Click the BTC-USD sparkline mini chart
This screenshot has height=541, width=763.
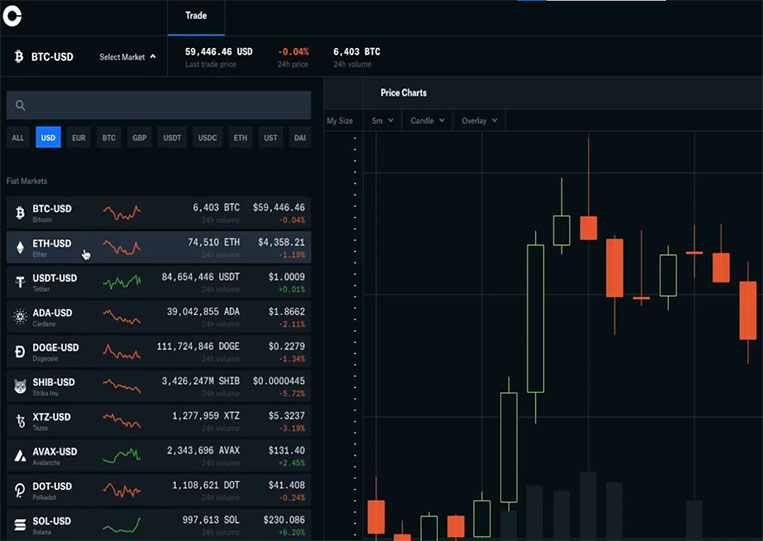(122, 213)
